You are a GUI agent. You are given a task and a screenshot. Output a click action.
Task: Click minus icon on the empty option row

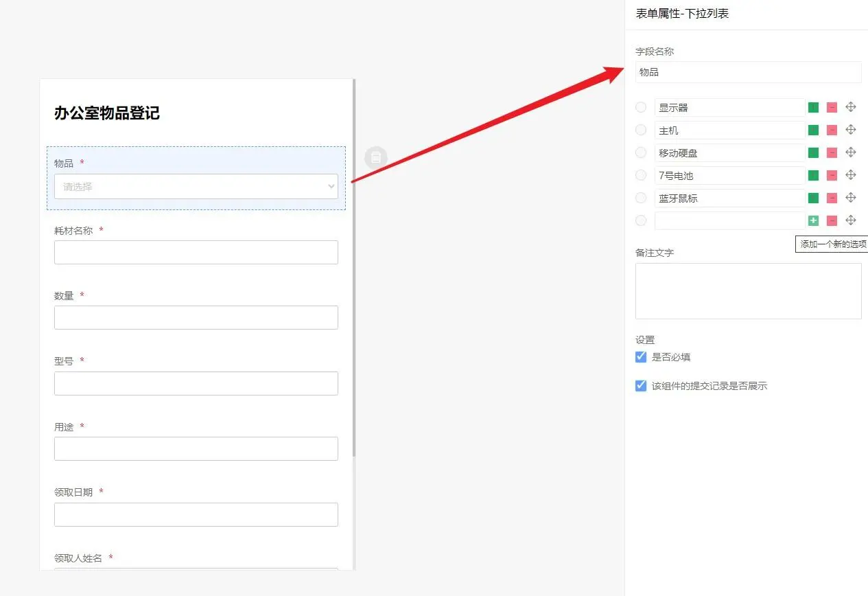(831, 220)
